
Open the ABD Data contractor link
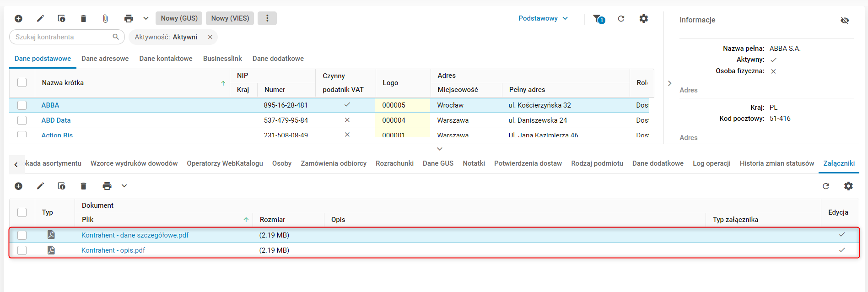[56, 120]
